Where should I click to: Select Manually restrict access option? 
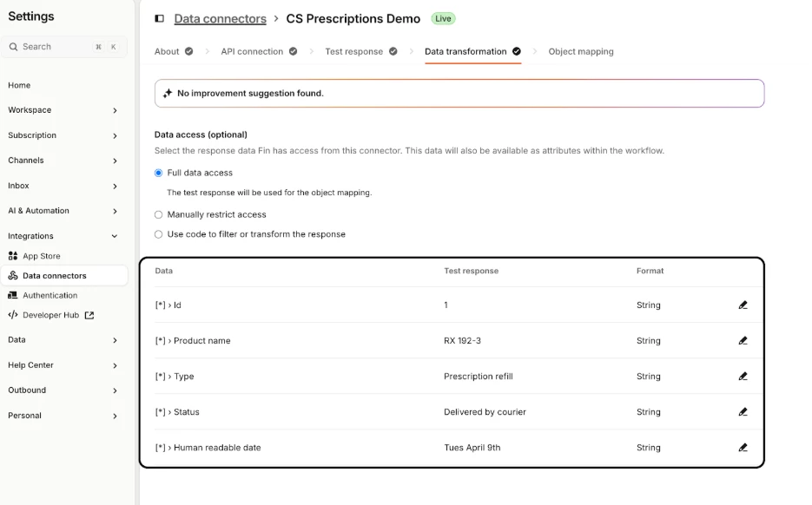pos(158,214)
